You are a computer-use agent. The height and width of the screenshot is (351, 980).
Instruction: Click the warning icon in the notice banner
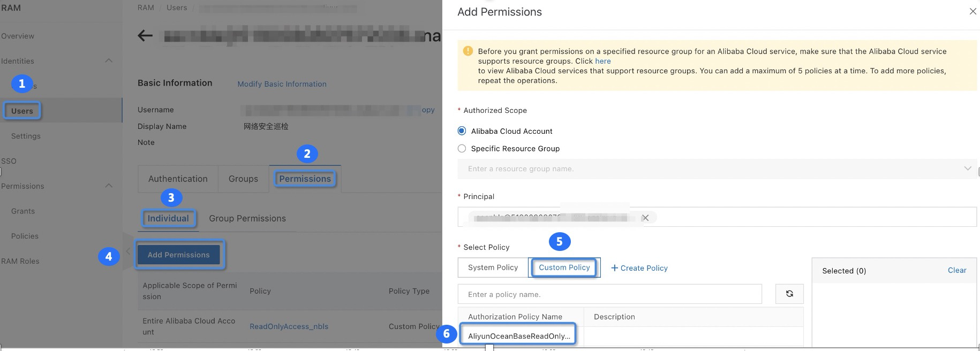click(x=466, y=51)
